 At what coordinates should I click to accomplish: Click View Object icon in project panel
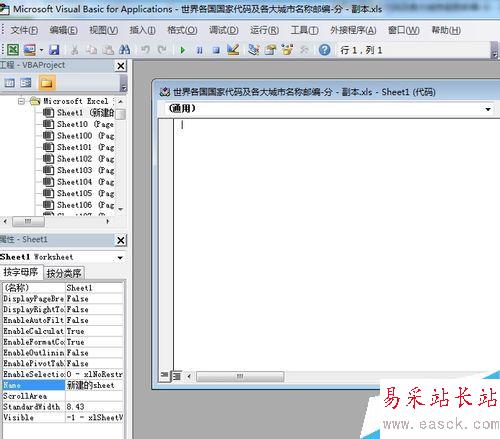(26, 82)
